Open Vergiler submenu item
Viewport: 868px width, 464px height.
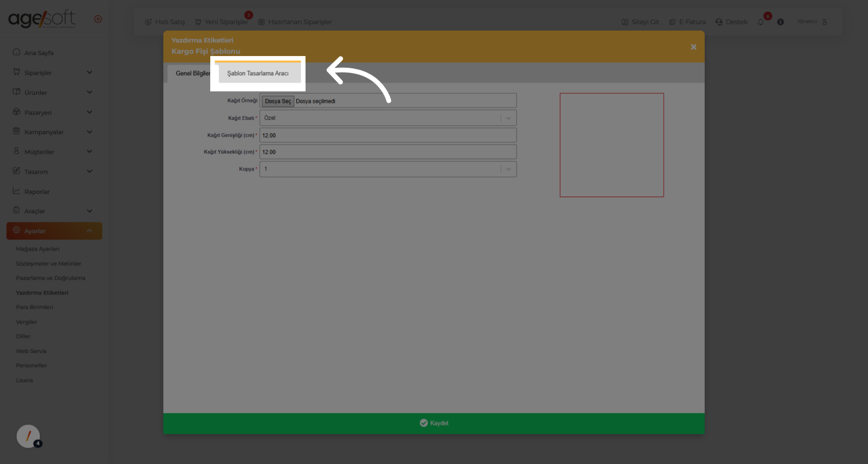[x=27, y=322]
